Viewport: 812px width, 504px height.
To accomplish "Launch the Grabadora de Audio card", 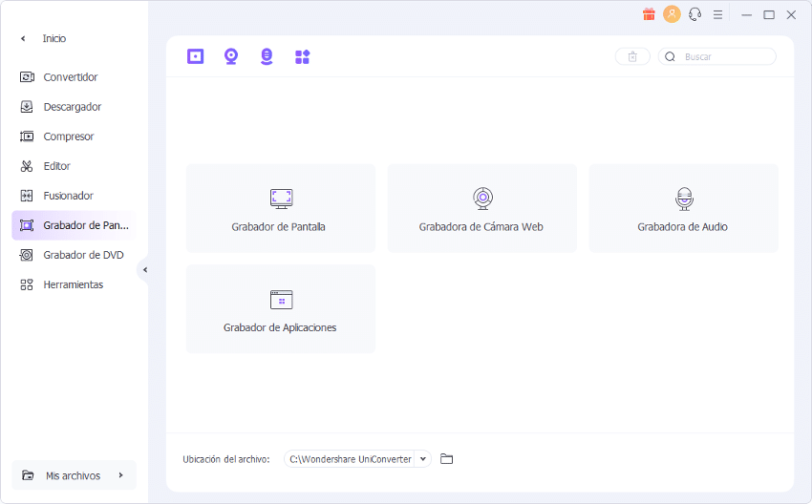I will tap(683, 208).
